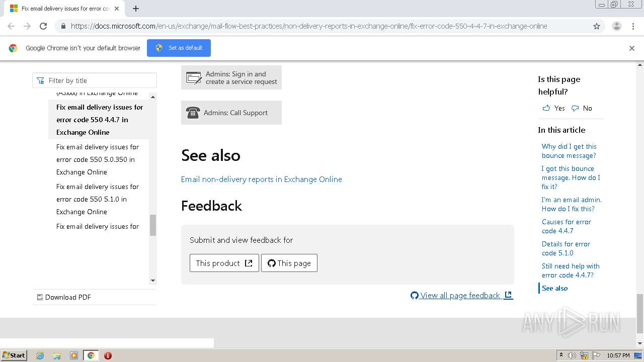Jump to I got this bounce message section

pyautogui.click(x=571, y=177)
